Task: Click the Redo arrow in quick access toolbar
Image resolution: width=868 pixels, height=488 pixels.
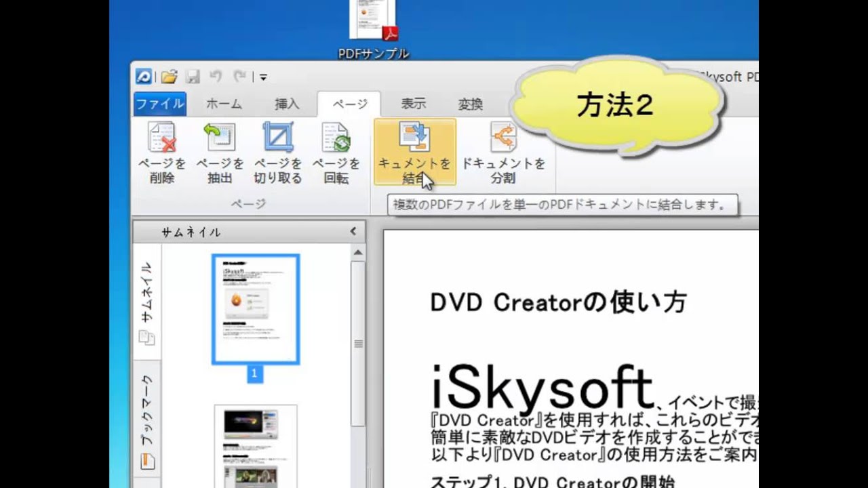Action: click(239, 77)
